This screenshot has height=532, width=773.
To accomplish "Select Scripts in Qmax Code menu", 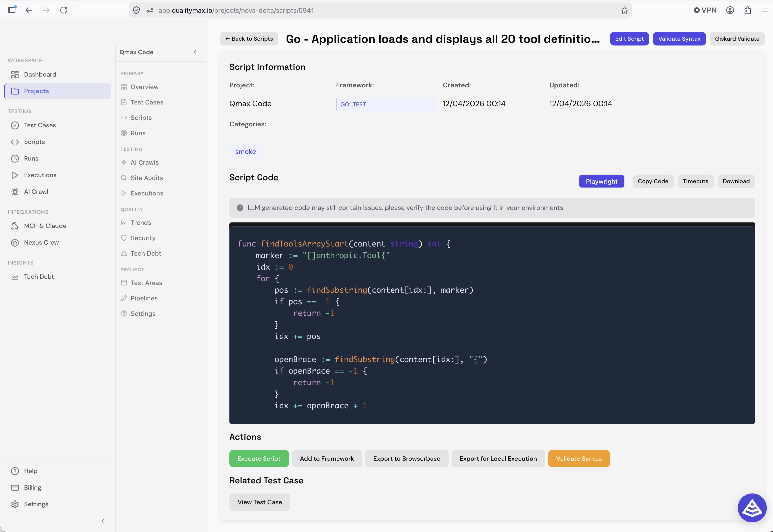I will [141, 118].
